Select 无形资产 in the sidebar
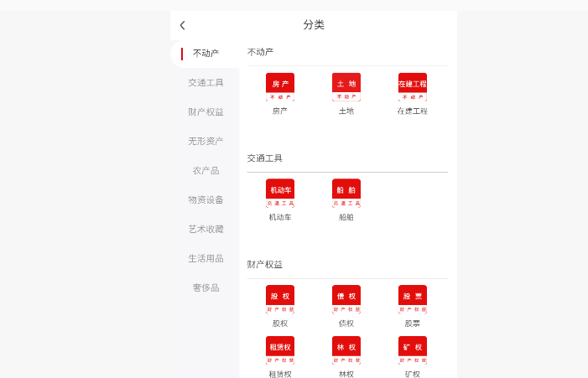Screen dimensions: 588x378 206,142
